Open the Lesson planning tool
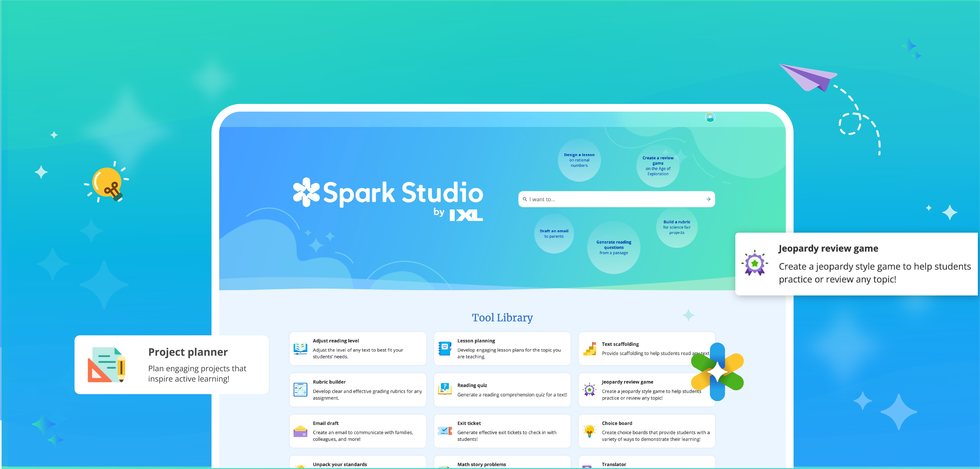The image size is (980, 469). click(502, 348)
